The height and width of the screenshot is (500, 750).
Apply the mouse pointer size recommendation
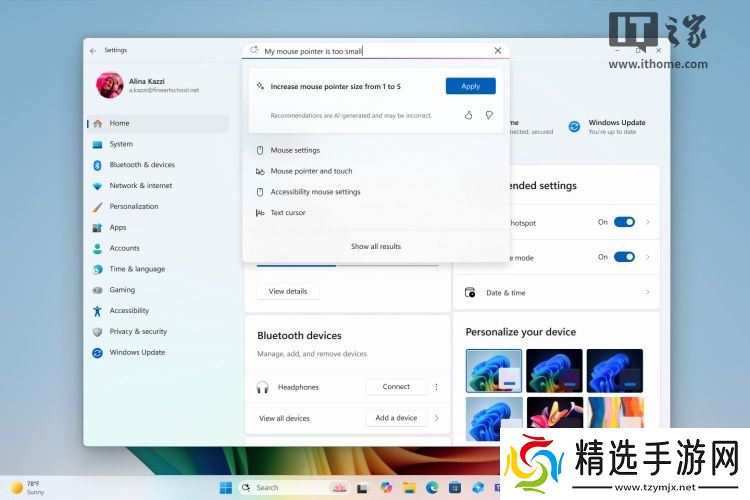[470, 86]
